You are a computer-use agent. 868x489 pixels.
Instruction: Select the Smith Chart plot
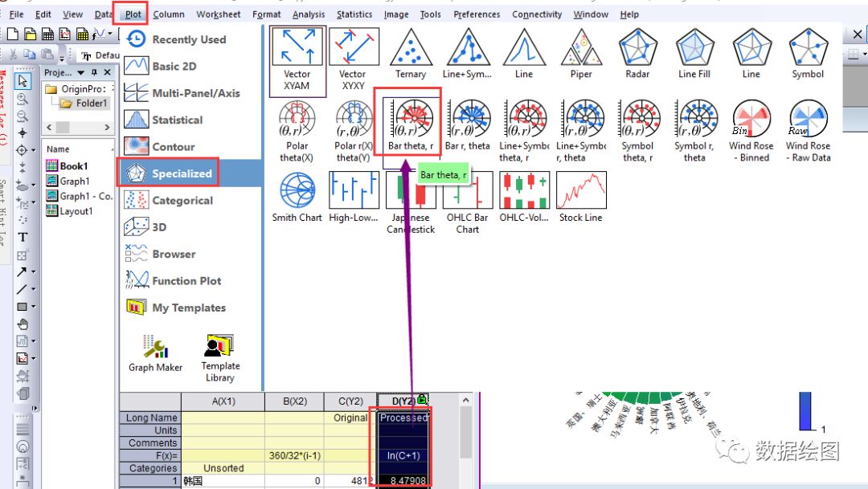[x=297, y=198]
